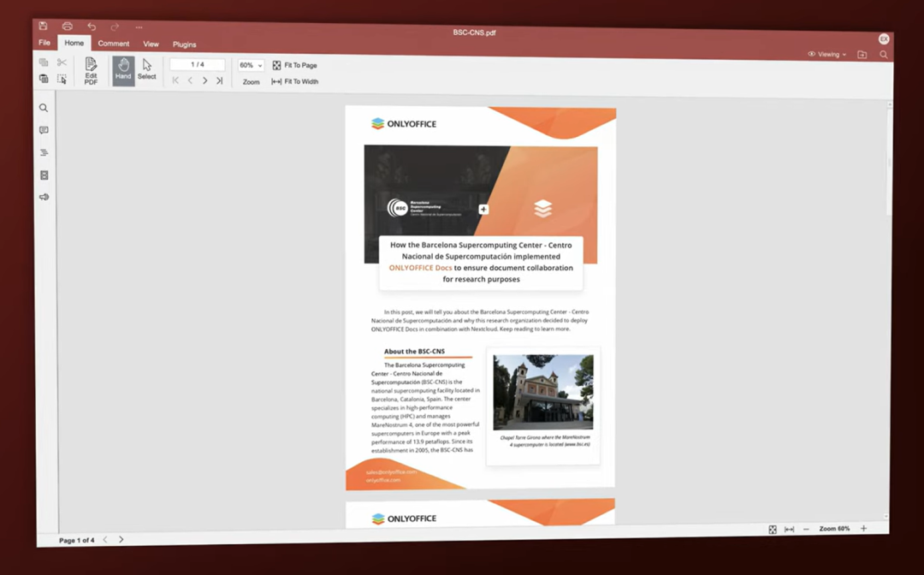Click the BSC-CNS.pdf window title

tap(474, 33)
